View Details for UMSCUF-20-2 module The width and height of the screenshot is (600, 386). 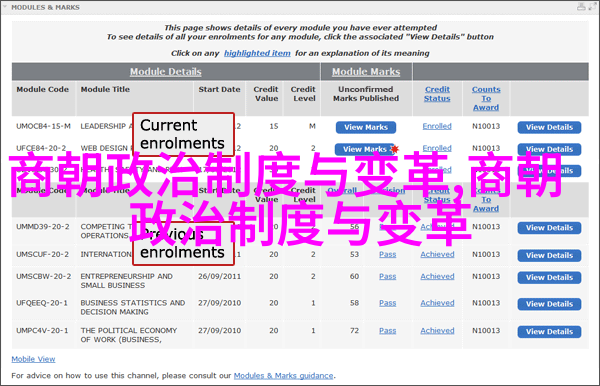click(x=549, y=256)
